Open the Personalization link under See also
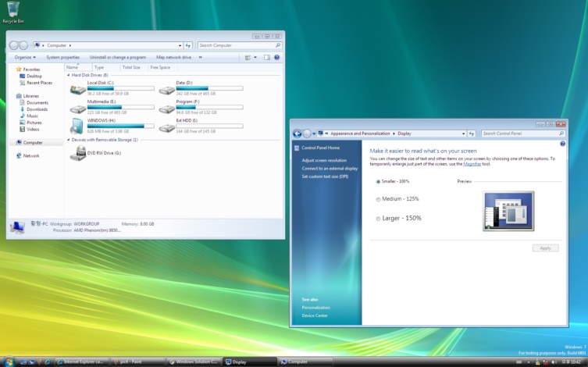The image size is (588, 367). pos(315,308)
